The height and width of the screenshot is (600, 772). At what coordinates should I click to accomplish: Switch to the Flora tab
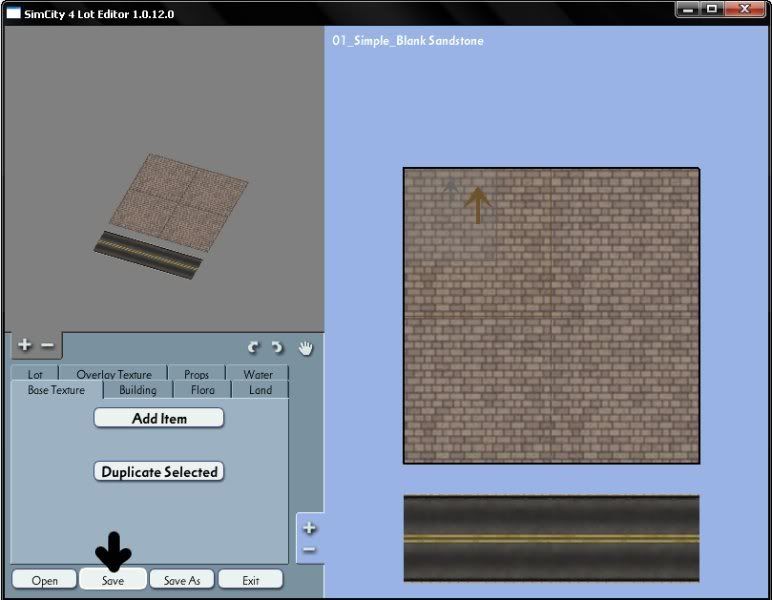click(202, 390)
